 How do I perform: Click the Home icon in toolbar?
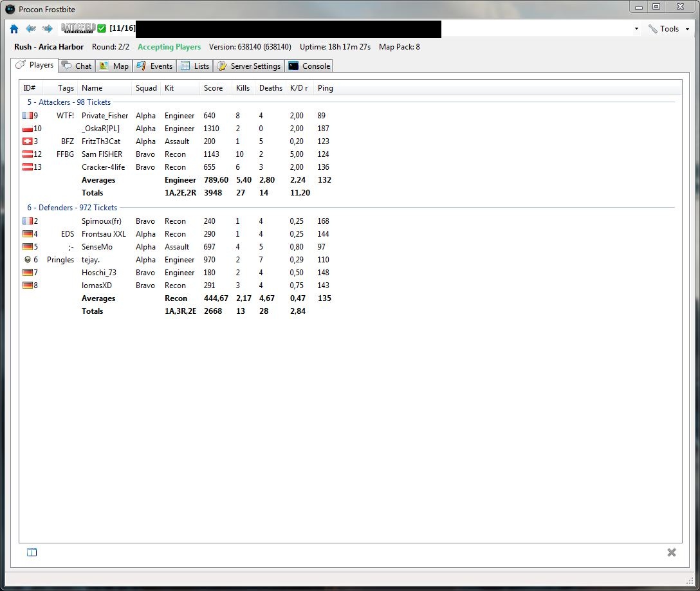14,29
